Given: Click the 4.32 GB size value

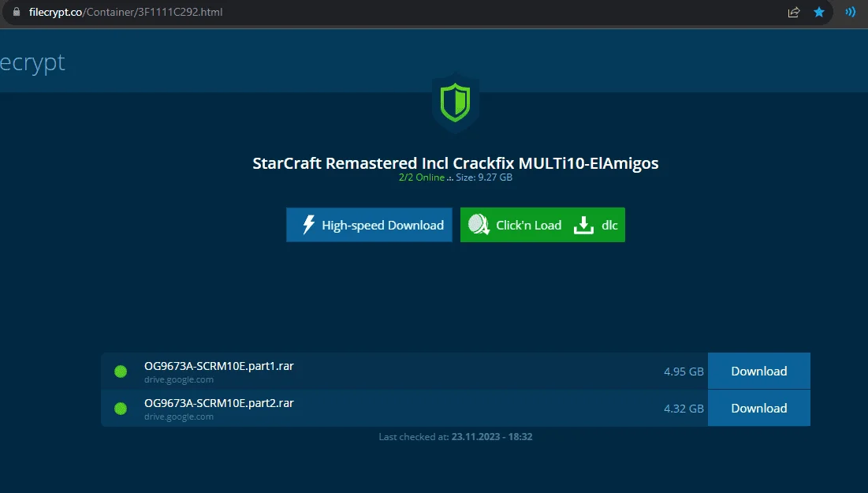Looking at the screenshot, I should pyautogui.click(x=684, y=409).
